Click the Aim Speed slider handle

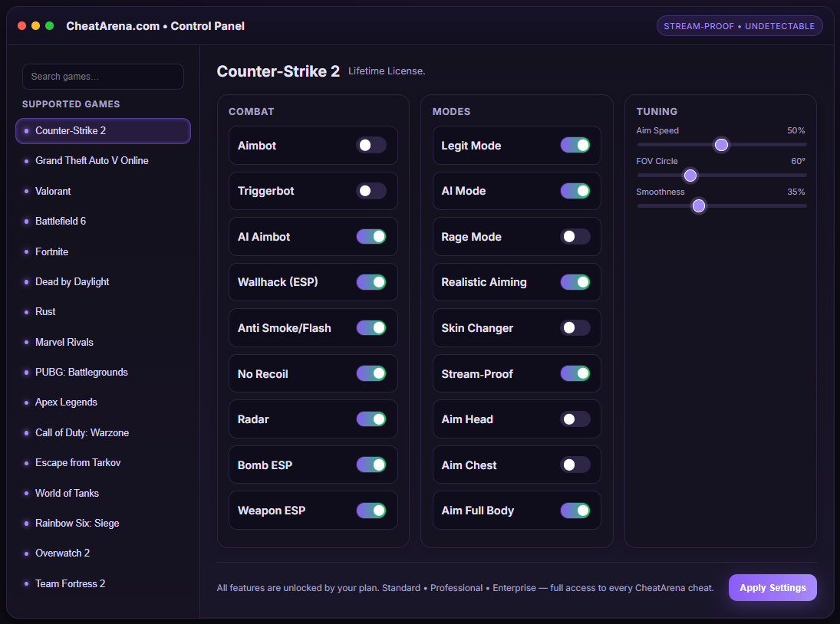(x=722, y=145)
